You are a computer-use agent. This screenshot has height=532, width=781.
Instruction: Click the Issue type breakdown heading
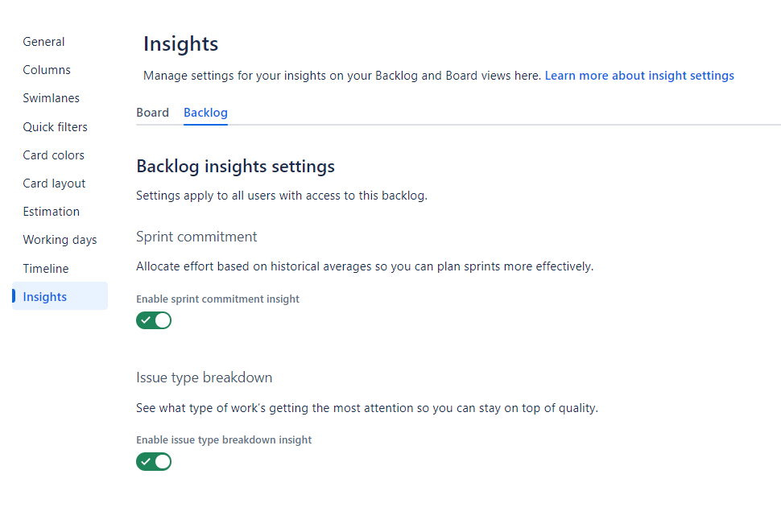pos(205,377)
